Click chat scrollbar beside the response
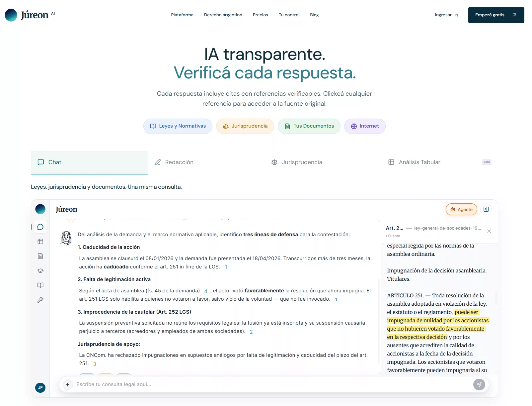The height and width of the screenshot is (406, 532). point(379,321)
